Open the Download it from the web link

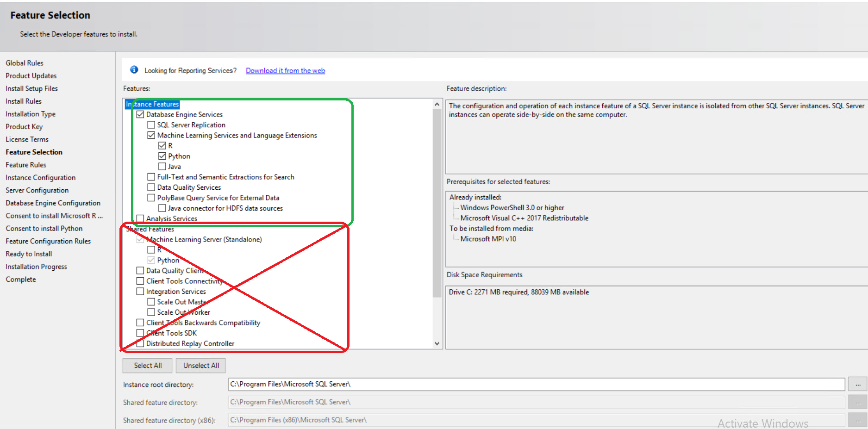[x=285, y=70]
